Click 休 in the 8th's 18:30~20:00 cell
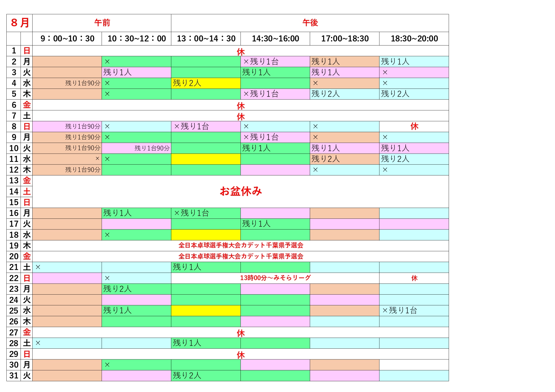Screen dimensions: 555x392 click(x=414, y=126)
